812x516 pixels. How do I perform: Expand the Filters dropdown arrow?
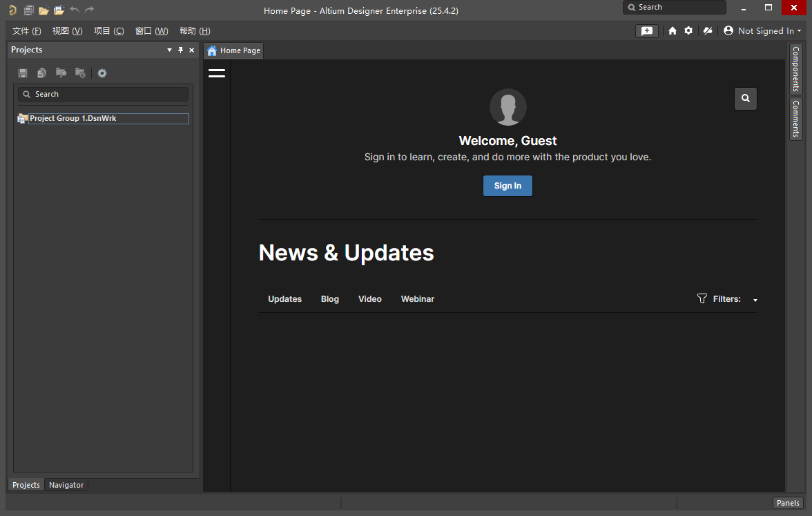pyautogui.click(x=755, y=300)
